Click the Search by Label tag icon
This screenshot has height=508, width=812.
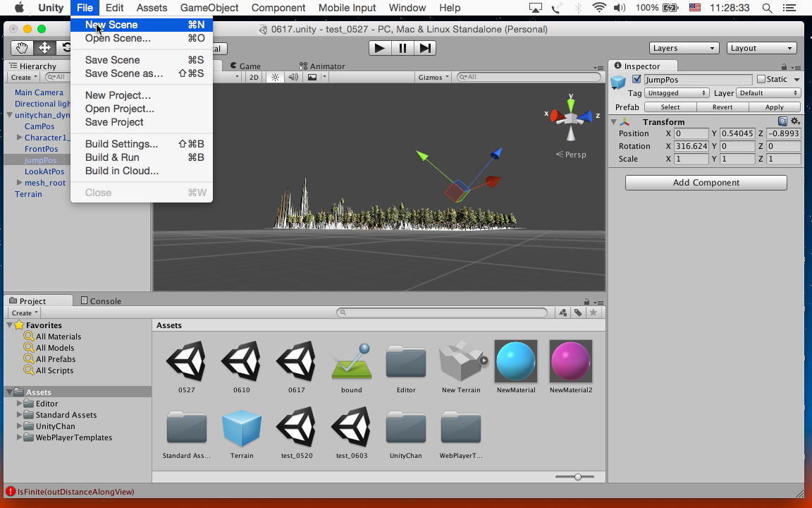click(x=578, y=313)
